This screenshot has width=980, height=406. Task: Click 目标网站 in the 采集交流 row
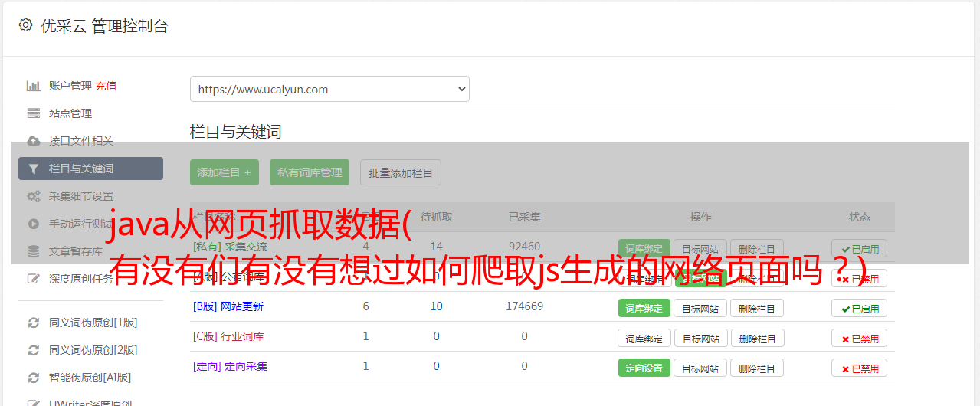(700, 248)
